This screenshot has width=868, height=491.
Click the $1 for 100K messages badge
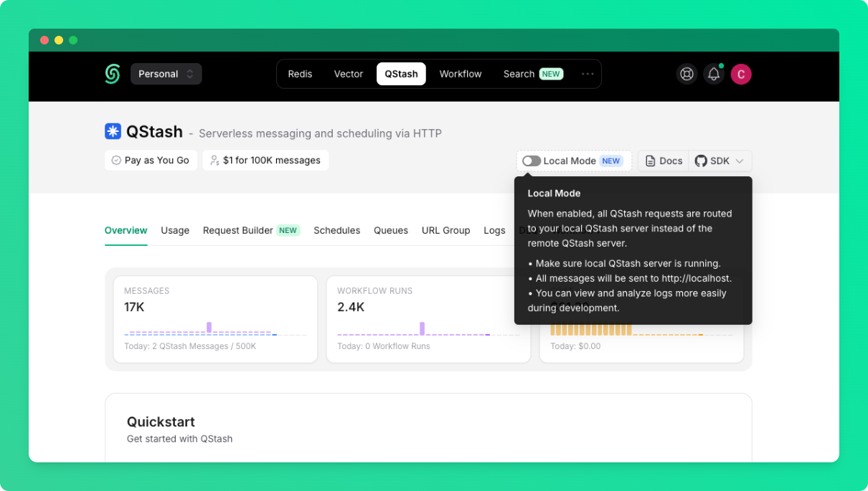(265, 161)
